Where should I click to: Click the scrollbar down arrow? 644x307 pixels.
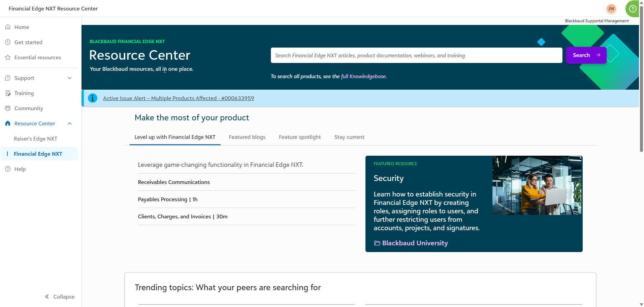tap(641, 304)
